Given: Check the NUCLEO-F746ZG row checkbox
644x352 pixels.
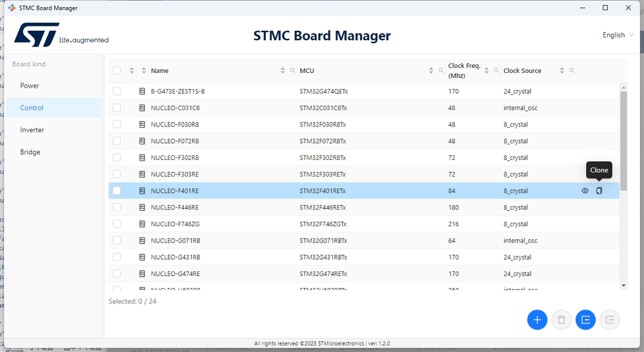Looking at the screenshot, I should 117,224.
